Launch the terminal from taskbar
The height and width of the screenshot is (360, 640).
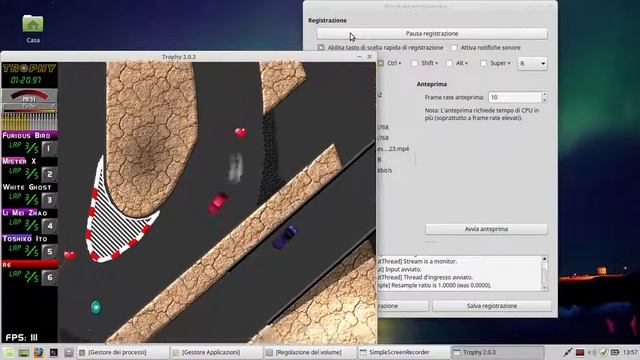[53, 352]
